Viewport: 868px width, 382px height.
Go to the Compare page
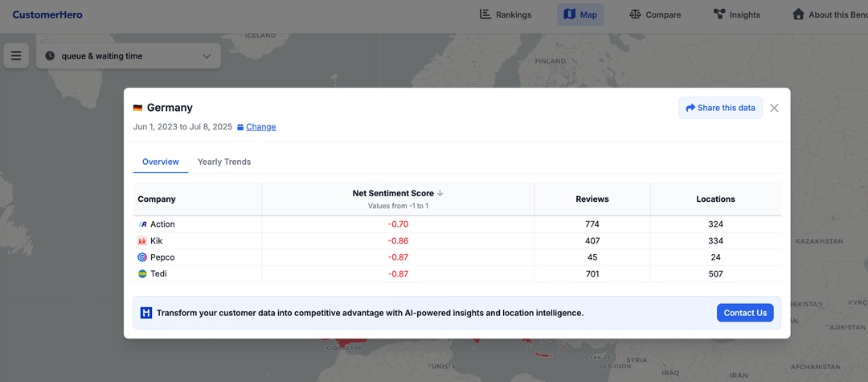(x=654, y=14)
